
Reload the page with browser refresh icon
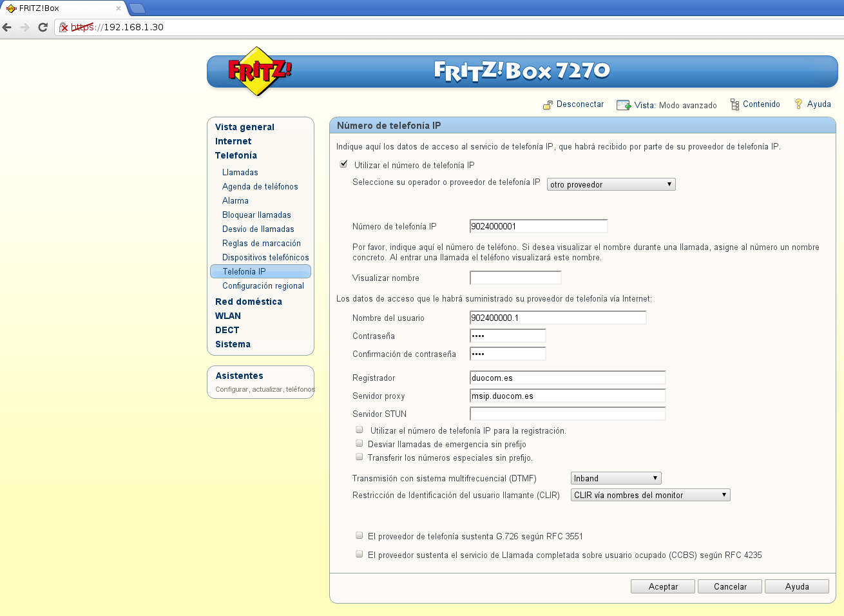43,27
